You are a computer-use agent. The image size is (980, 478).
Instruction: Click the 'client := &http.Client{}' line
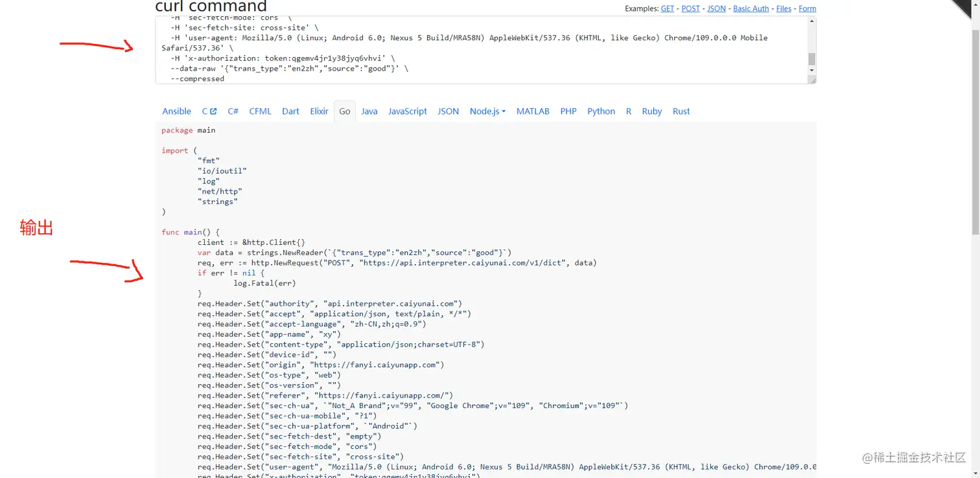point(251,242)
